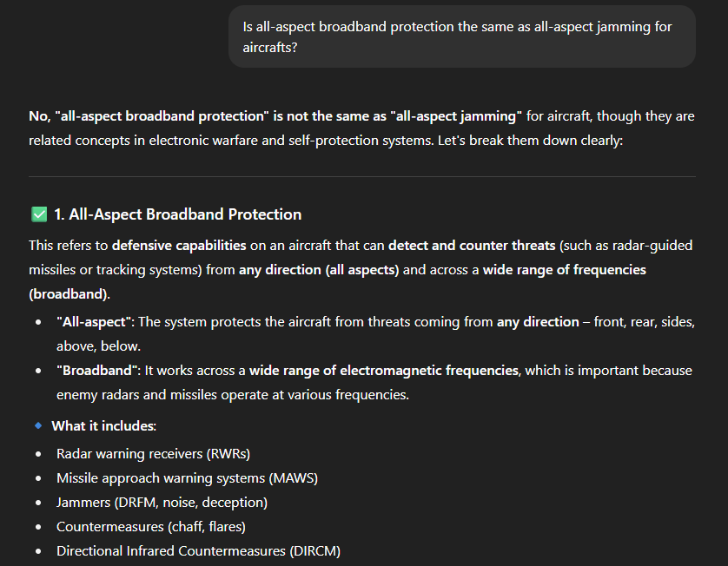
Task: Click the "All-aspect" bullet term in quotes
Action: click(96, 322)
